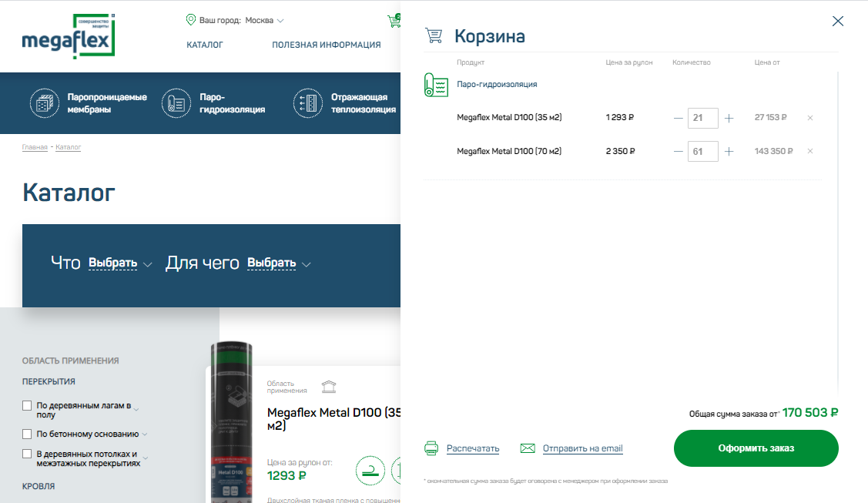The image size is (868, 503).
Task: Click the Паро-гидроизоляция category icon in blue bar
Action: pyautogui.click(x=176, y=103)
